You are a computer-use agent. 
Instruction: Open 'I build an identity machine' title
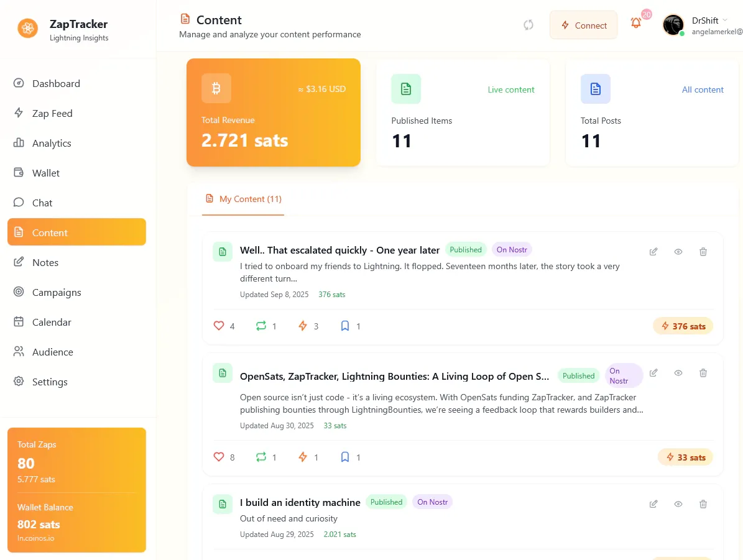pyautogui.click(x=300, y=502)
